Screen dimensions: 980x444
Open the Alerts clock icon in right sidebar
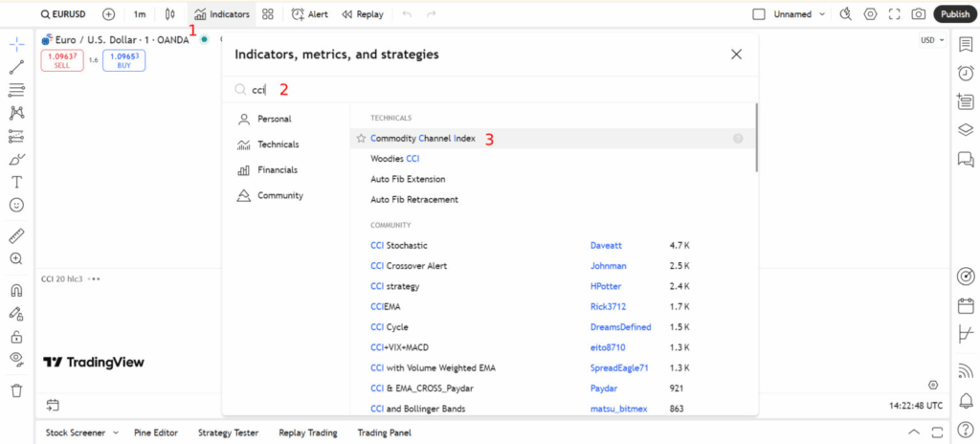pos(966,74)
